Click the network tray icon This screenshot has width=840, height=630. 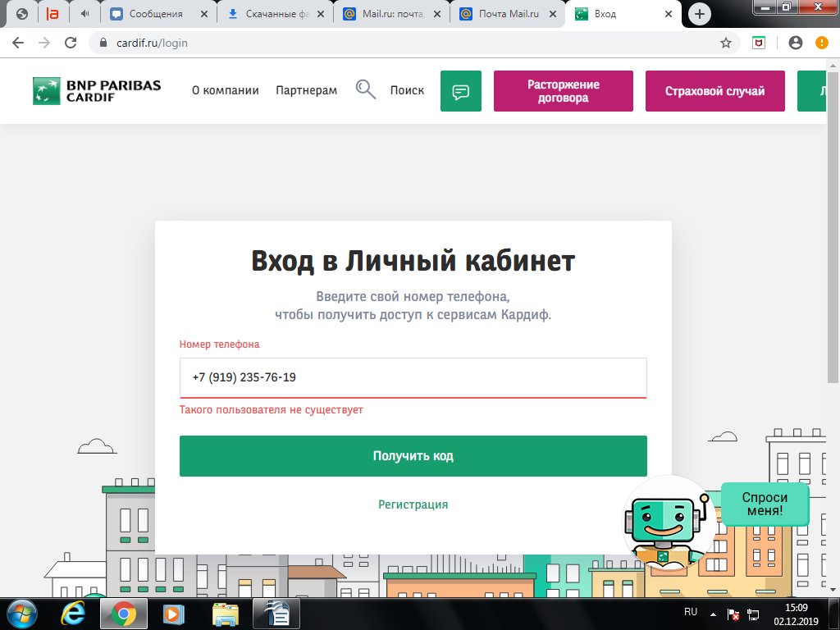point(753,614)
